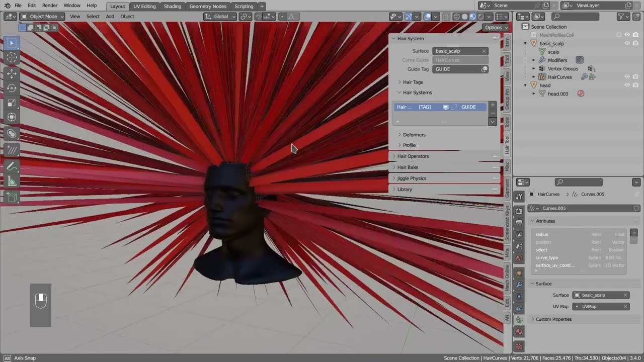Viewport: 644px width, 362px height.
Task: Open the Material properties tab icon
Action: tap(519, 332)
